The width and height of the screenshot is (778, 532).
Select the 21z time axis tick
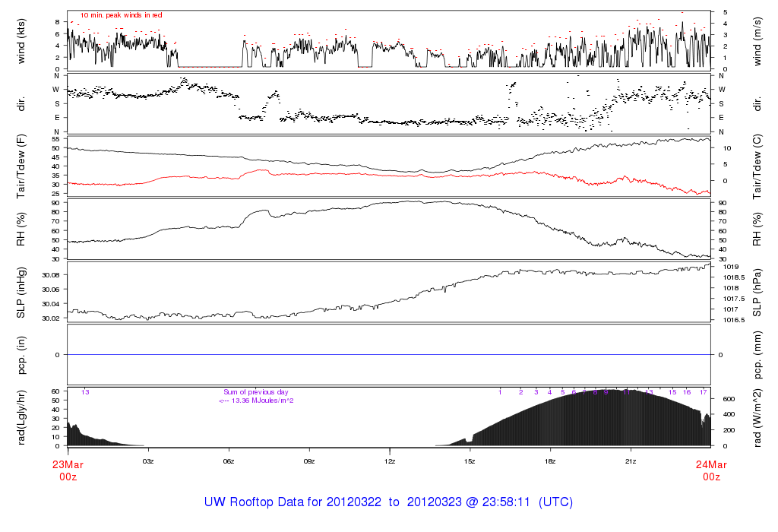(x=631, y=461)
